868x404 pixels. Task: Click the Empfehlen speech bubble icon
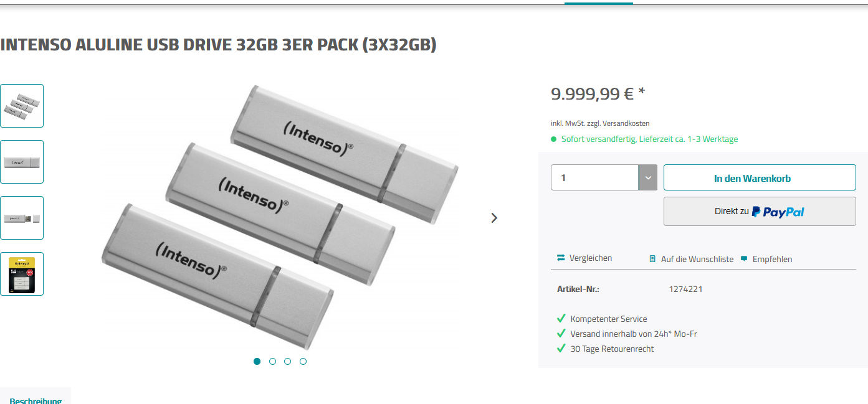pyautogui.click(x=744, y=259)
